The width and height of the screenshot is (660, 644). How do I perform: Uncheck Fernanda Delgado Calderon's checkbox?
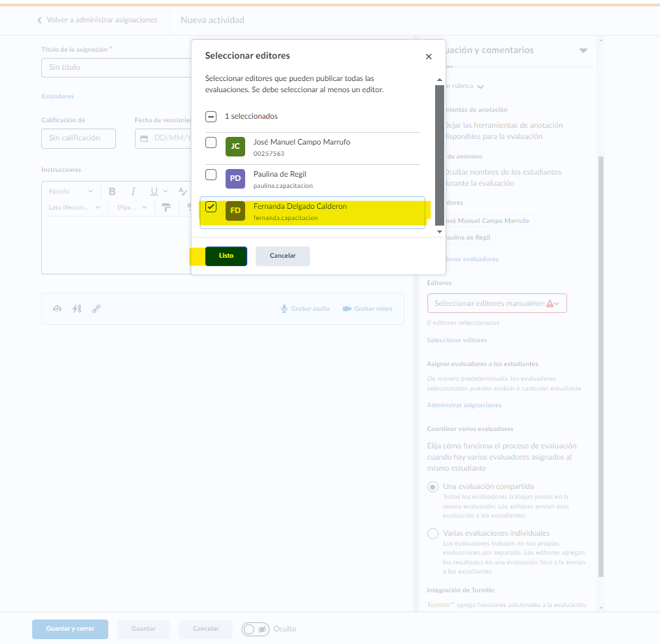[x=211, y=207]
